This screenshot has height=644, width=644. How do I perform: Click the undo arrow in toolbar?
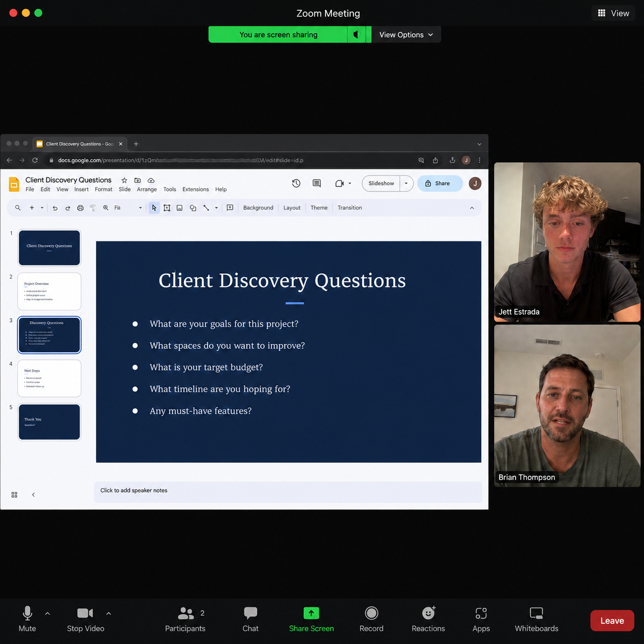point(55,208)
